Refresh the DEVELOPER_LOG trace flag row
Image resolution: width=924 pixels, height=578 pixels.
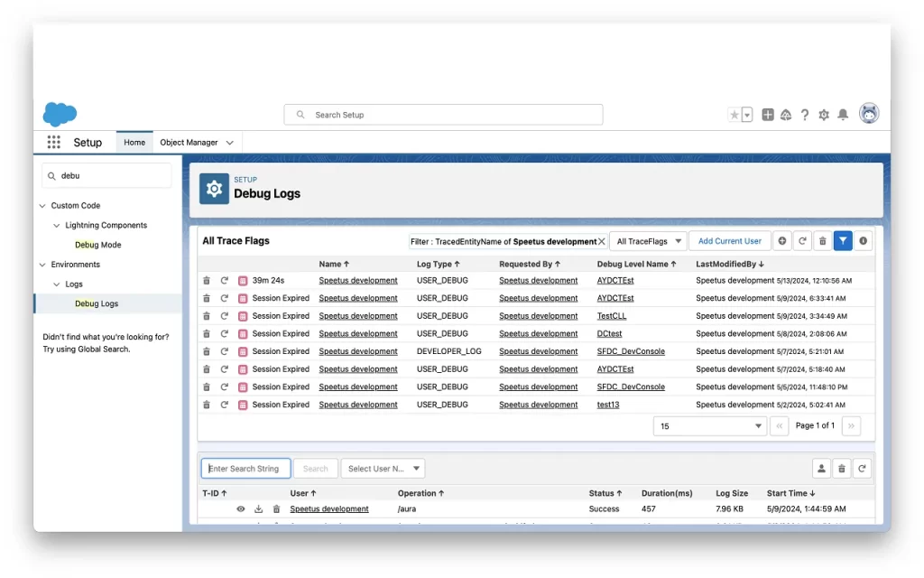point(225,351)
